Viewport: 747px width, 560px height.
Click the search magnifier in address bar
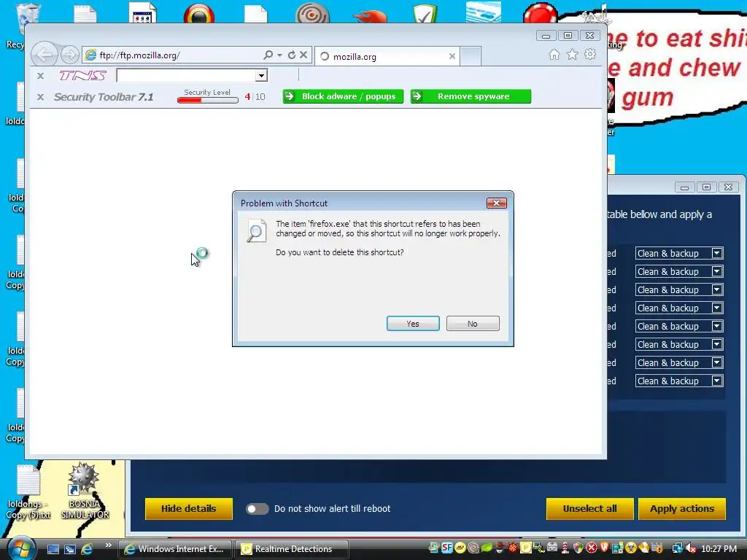pos(268,55)
